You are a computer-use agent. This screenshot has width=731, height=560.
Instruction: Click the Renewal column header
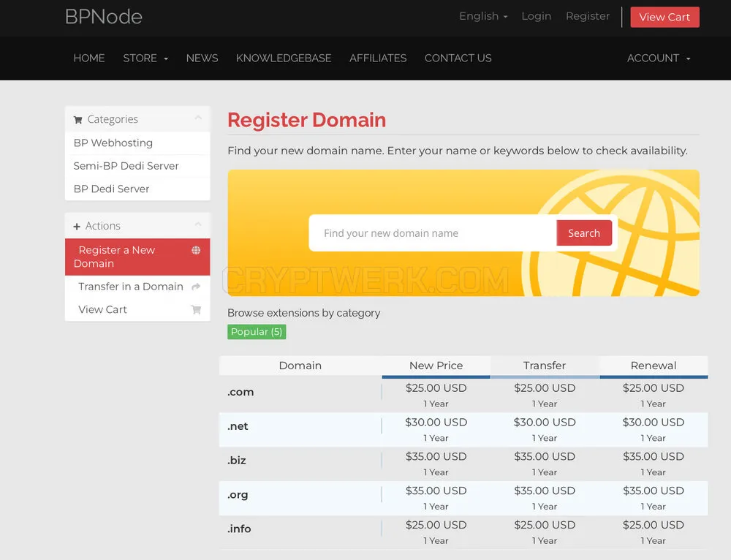tap(653, 366)
